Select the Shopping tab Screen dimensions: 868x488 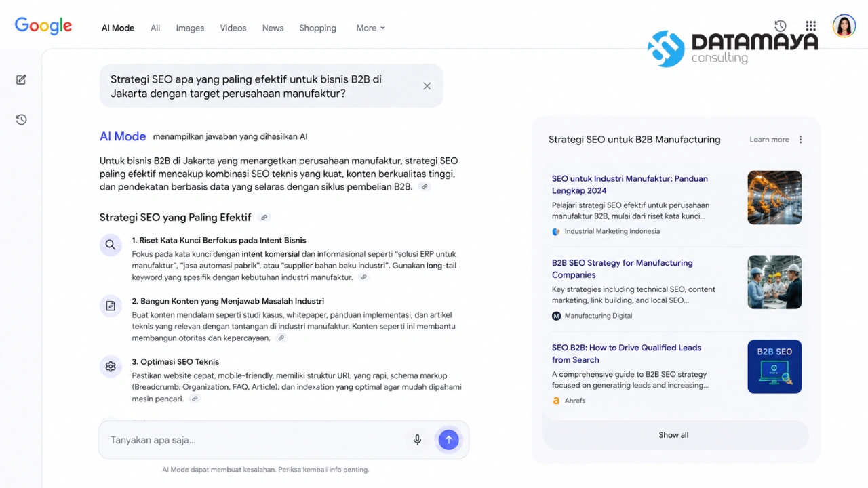[317, 28]
